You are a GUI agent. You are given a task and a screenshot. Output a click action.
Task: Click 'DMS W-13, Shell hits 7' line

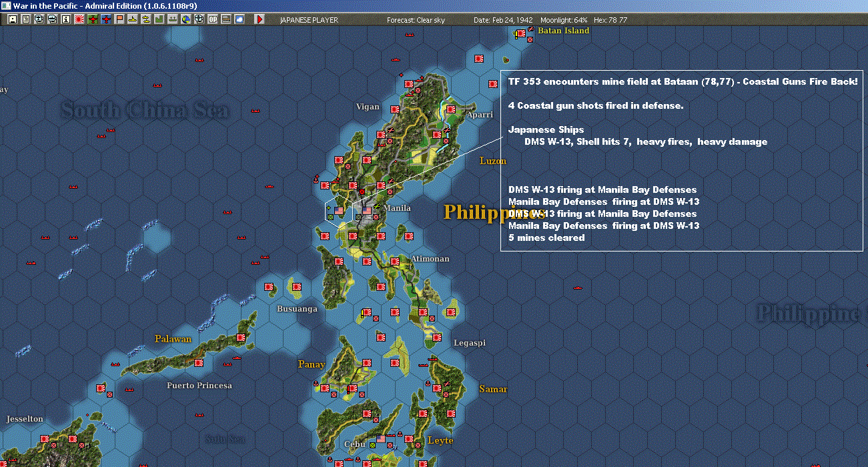coord(646,141)
